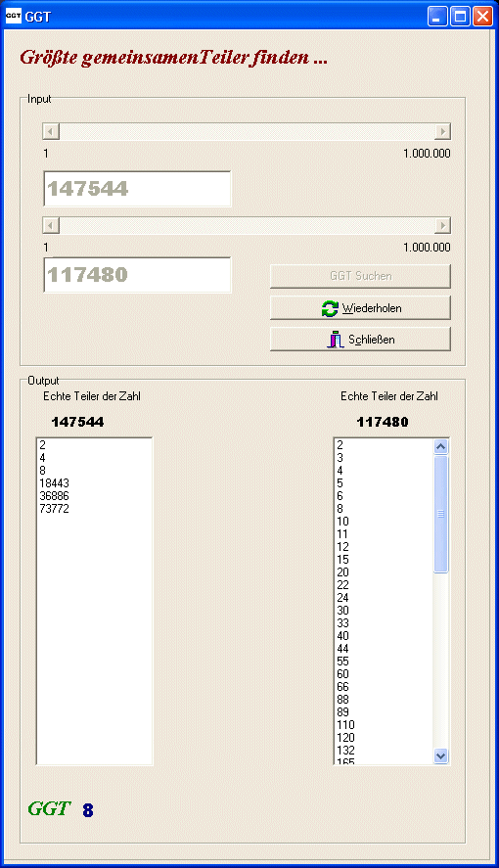Click the Schließen button
The height and width of the screenshot is (868, 499).
pyautogui.click(x=360, y=339)
